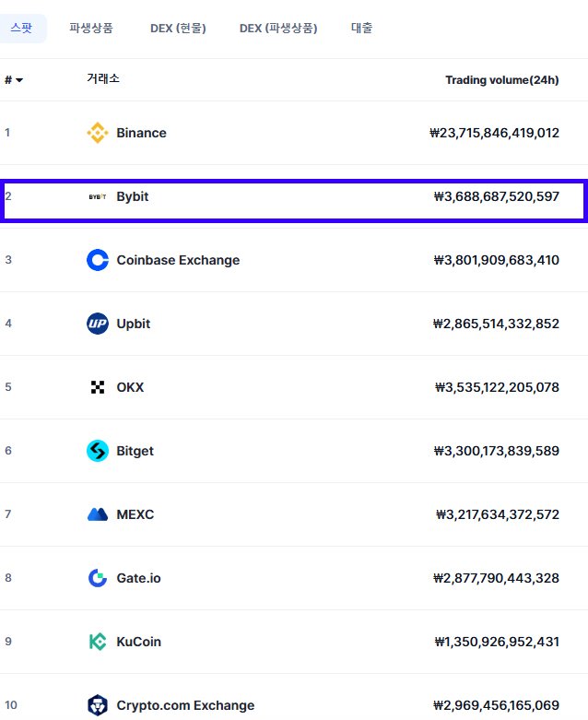Click the 거래소 column header
This screenshot has width=588, height=720.
(103, 78)
